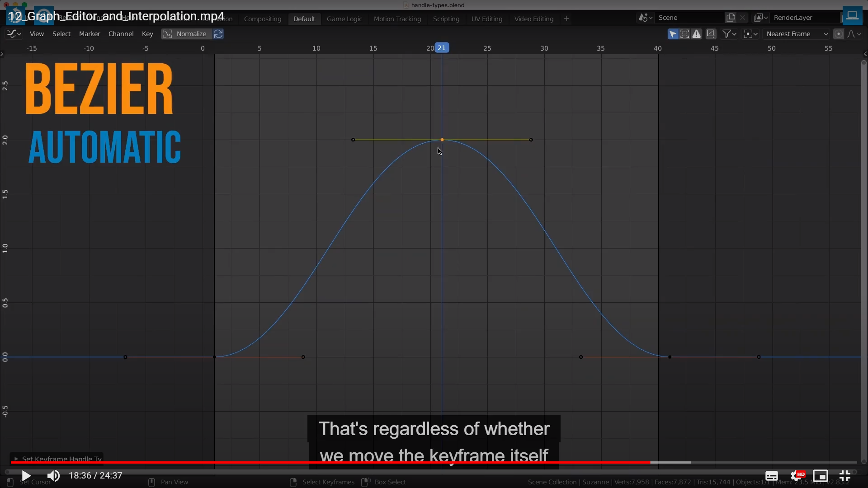Open the Key menu
This screenshot has width=868, height=488.
point(147,34)
